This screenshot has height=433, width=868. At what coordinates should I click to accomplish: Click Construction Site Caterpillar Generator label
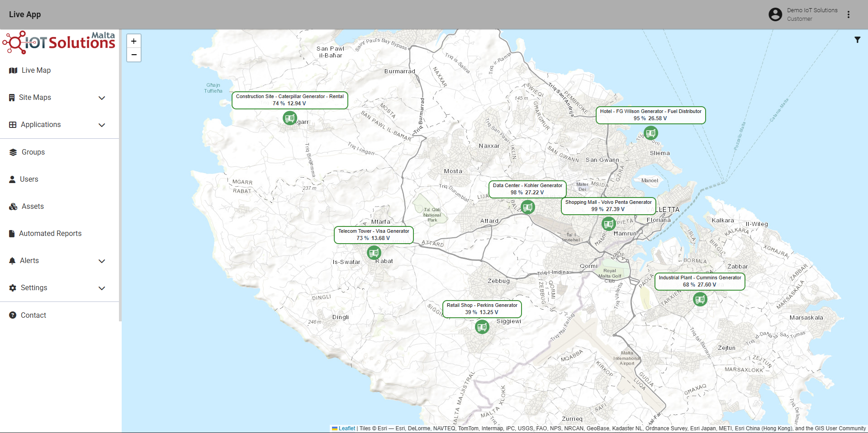point(290,100)
